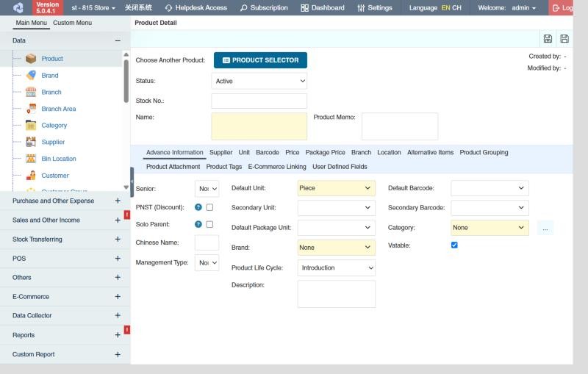This screenshot has width=588, height=374.
Task: Click the Chinese Name input field
Action: coord(207,242)
